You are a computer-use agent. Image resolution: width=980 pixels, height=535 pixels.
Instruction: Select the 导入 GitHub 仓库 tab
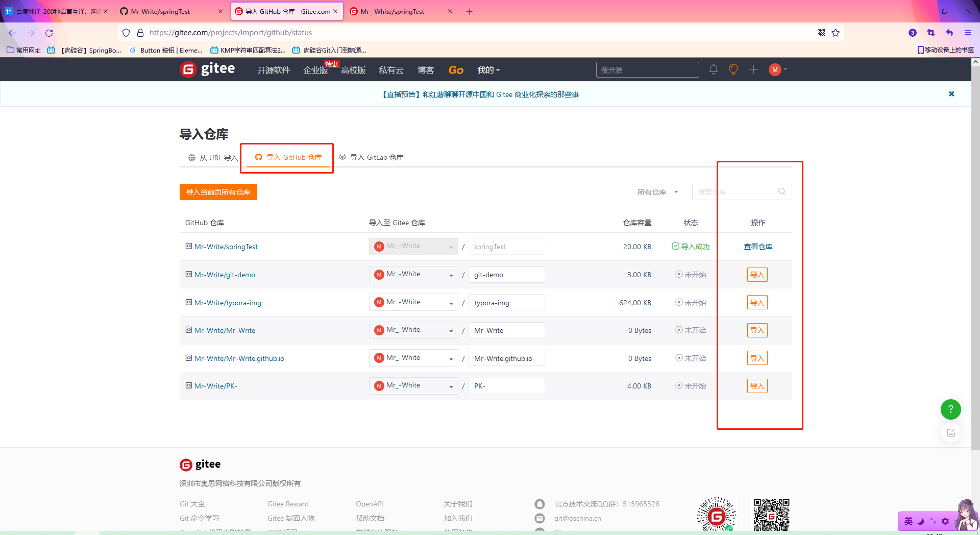coord(288,157)
